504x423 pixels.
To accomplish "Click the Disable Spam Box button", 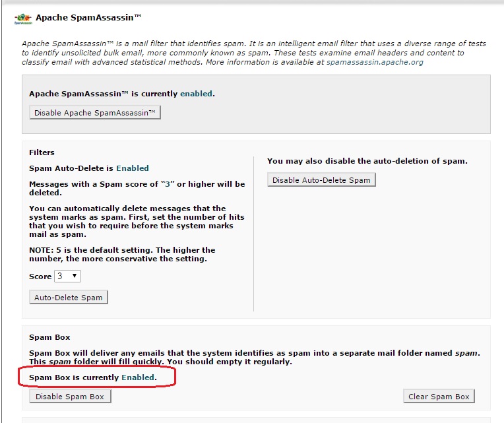I will tap(70, 397).
